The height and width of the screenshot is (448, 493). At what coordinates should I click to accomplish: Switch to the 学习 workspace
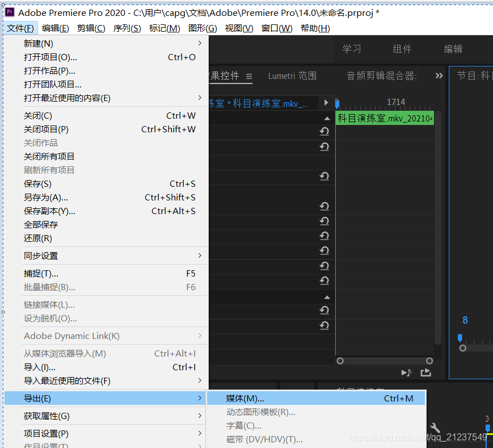pyautogui.click(x=352, y=49)
